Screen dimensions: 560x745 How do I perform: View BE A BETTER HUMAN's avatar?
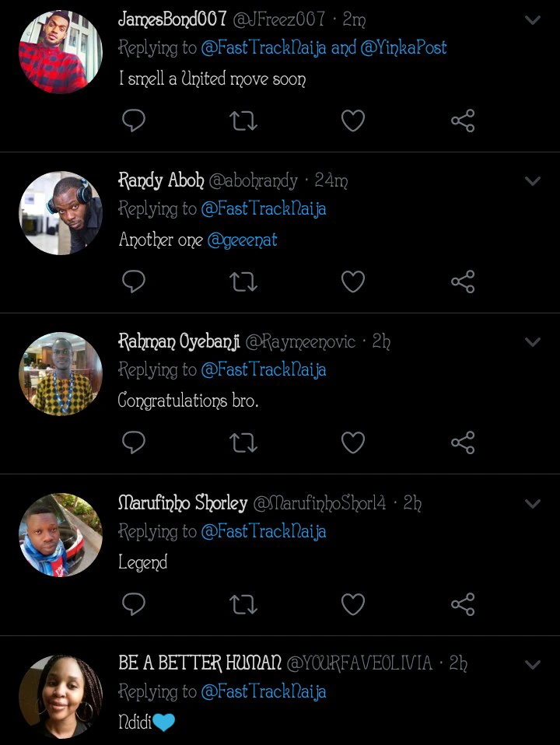point(61,696)
